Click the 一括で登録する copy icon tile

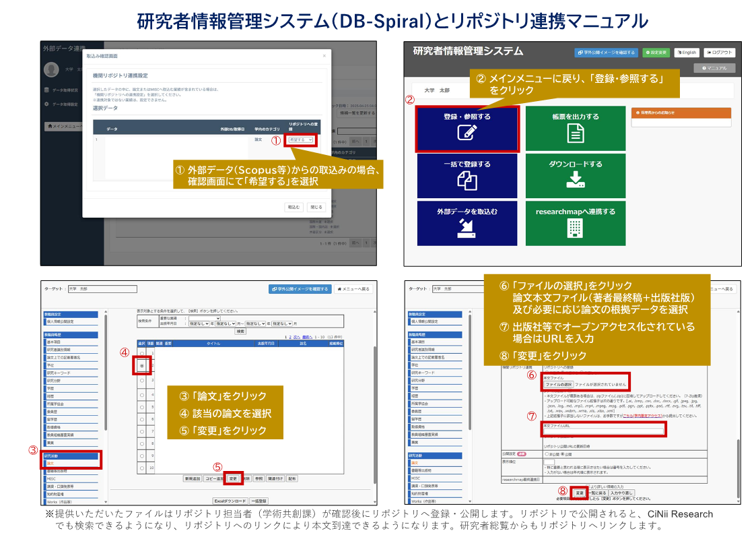[x=467, y=175]
